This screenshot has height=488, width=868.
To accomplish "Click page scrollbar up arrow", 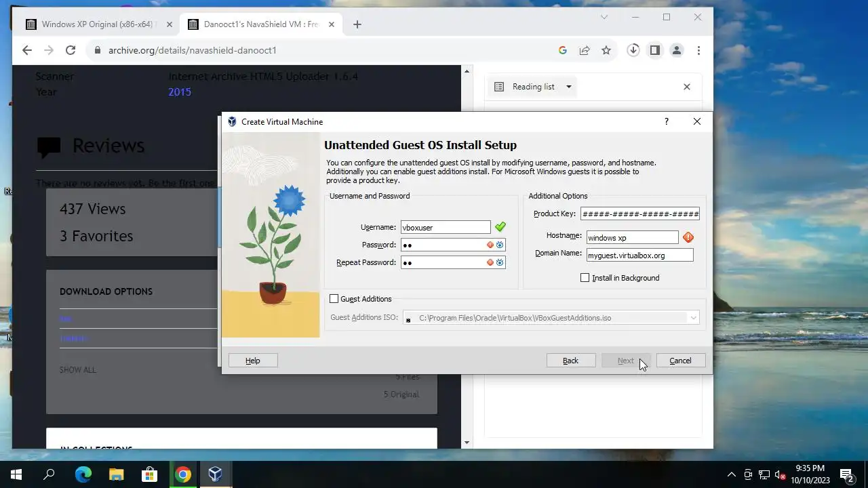I will 467,70.
